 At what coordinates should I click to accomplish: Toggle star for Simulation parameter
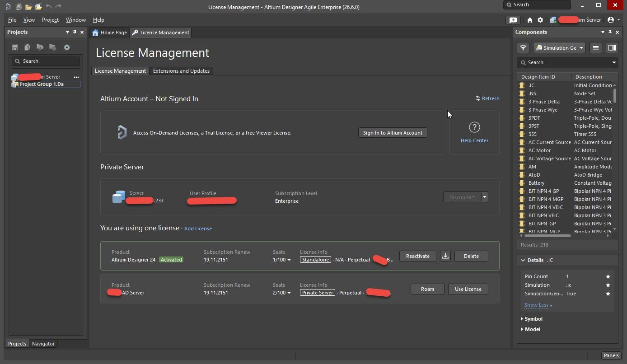pos(608,285)
